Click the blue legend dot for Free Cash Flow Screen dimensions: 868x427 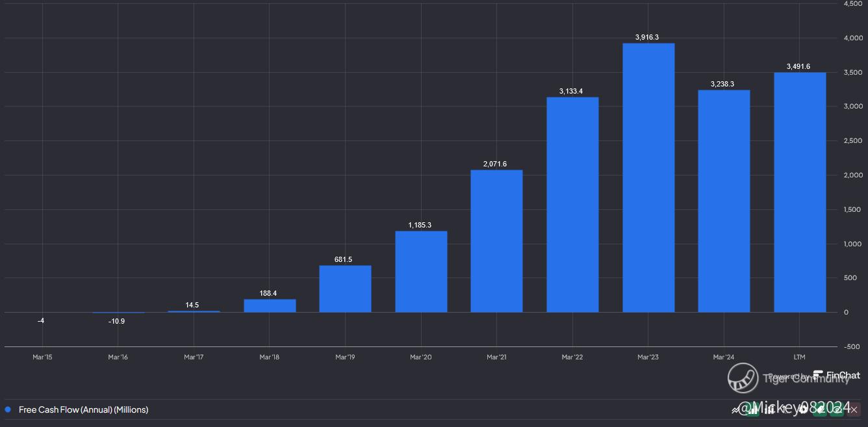pyautogui.click(x=8, y=409)
